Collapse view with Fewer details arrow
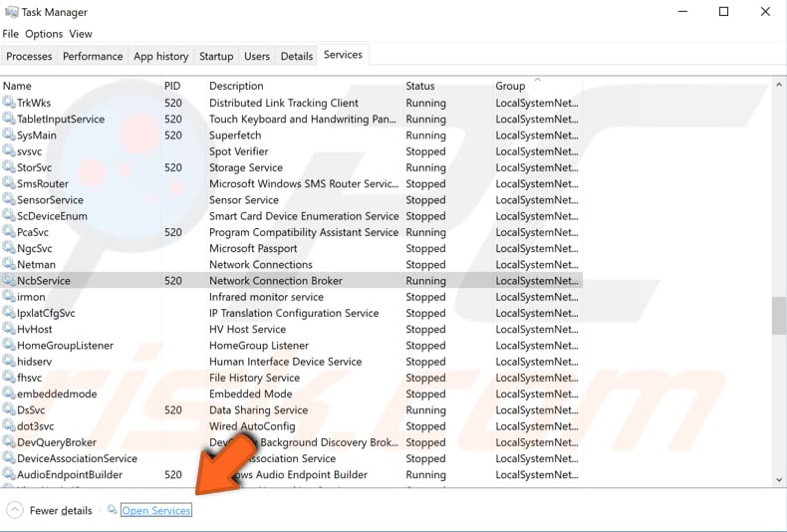This screenshot has height=532, width=787. pos(15,510)
